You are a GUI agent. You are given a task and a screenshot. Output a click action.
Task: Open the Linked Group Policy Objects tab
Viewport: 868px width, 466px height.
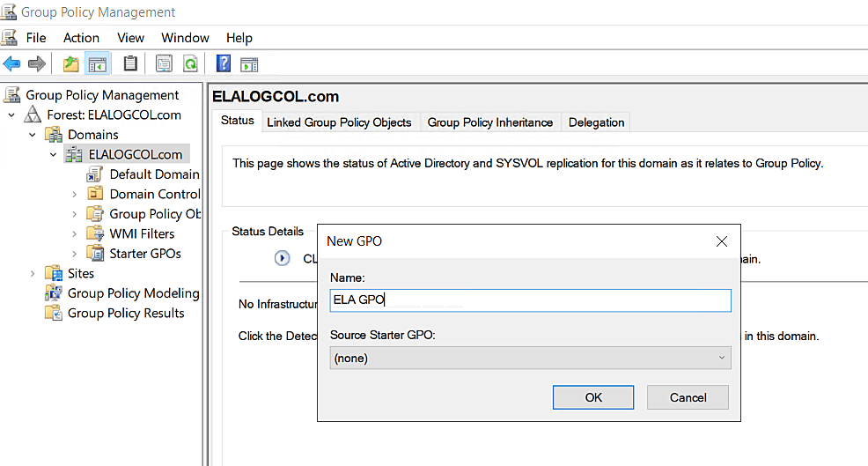point(339,122)
